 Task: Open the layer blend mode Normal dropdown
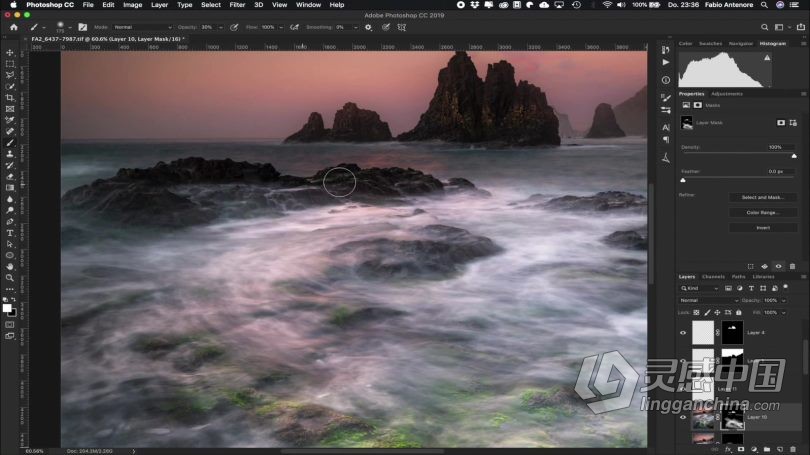coord(708,301)
